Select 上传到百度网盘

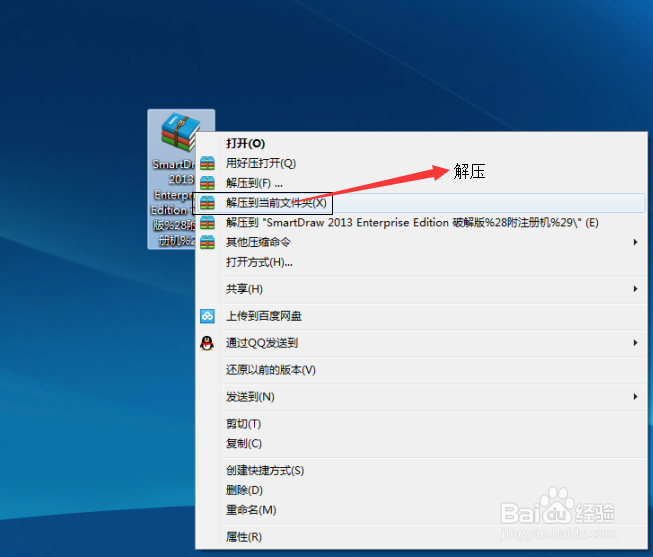click(421, 316)
